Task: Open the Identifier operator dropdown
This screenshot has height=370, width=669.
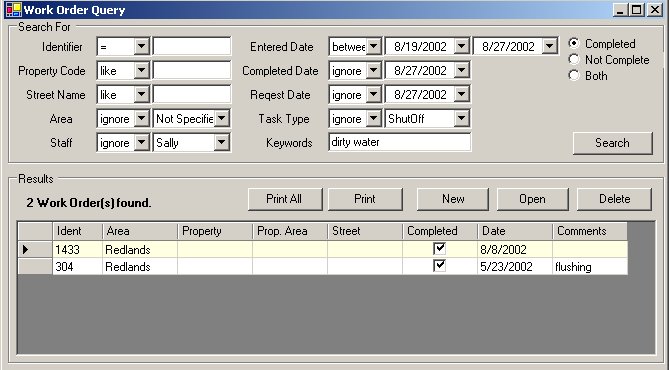Action: 141,46
